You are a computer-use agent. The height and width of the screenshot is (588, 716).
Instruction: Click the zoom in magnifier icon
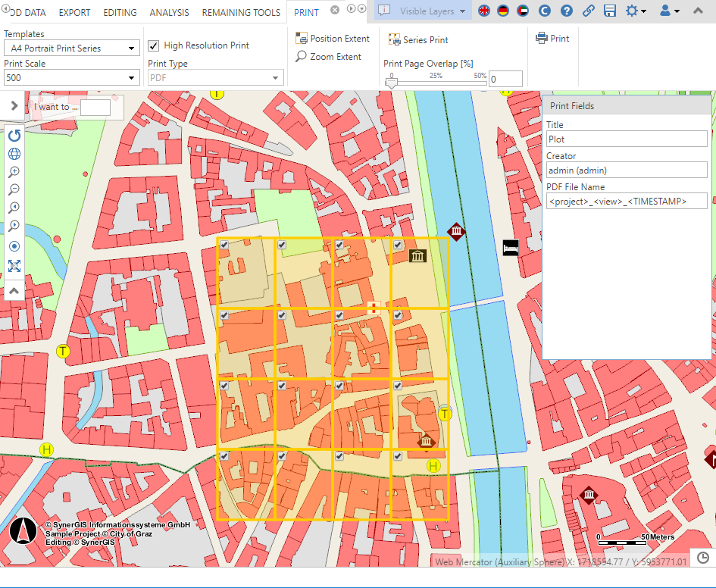click(x=14, y=172)
